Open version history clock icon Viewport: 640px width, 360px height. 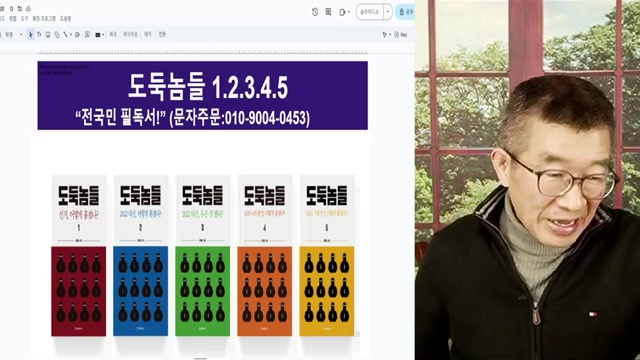[x=315, y=12]
